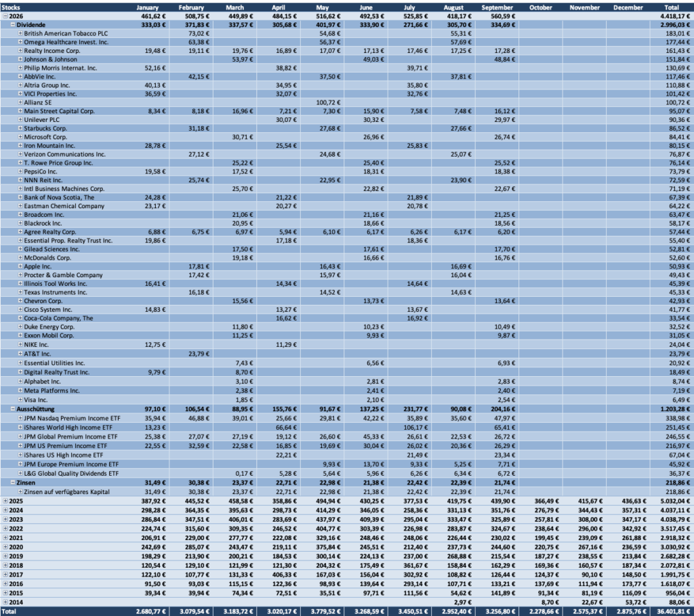Expand the 2017 year row
Screen dimensions: 694x616
(x=5, y=575)
